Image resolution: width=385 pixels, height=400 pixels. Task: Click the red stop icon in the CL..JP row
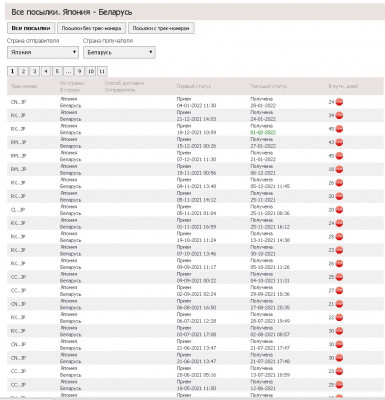[x=339, y=210]
